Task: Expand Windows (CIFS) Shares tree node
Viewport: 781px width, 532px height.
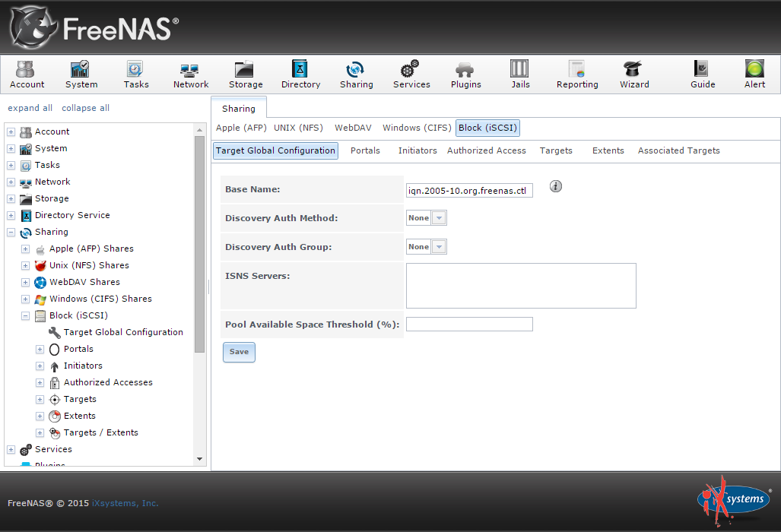Action: 25,299
